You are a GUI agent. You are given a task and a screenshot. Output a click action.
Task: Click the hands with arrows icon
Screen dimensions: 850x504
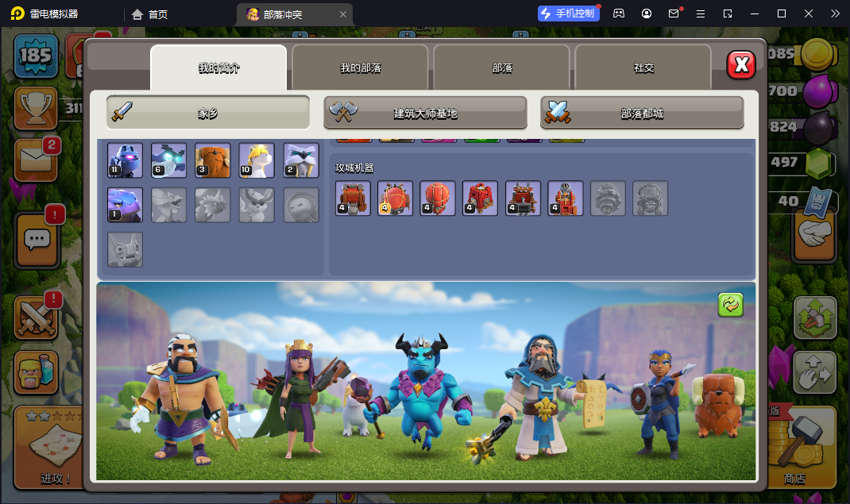pyautogui.click(x=814, y=372)
